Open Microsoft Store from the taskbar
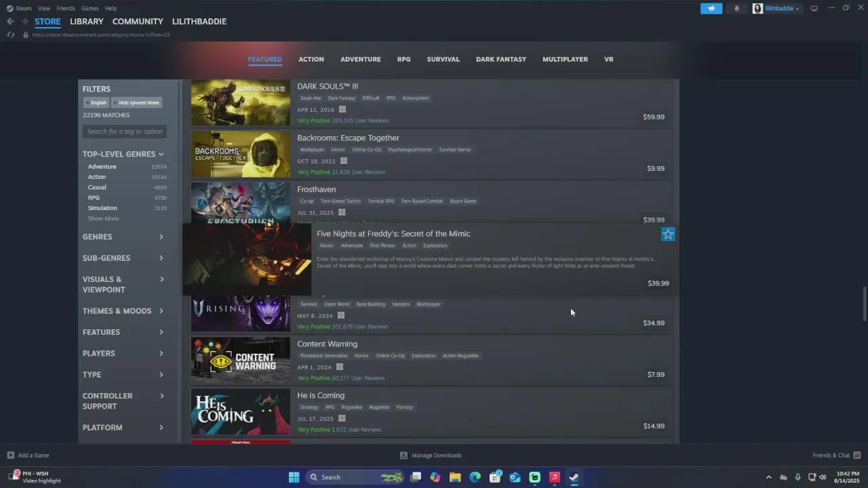Viewport: 868px width, 488px height. click(495, 477)
